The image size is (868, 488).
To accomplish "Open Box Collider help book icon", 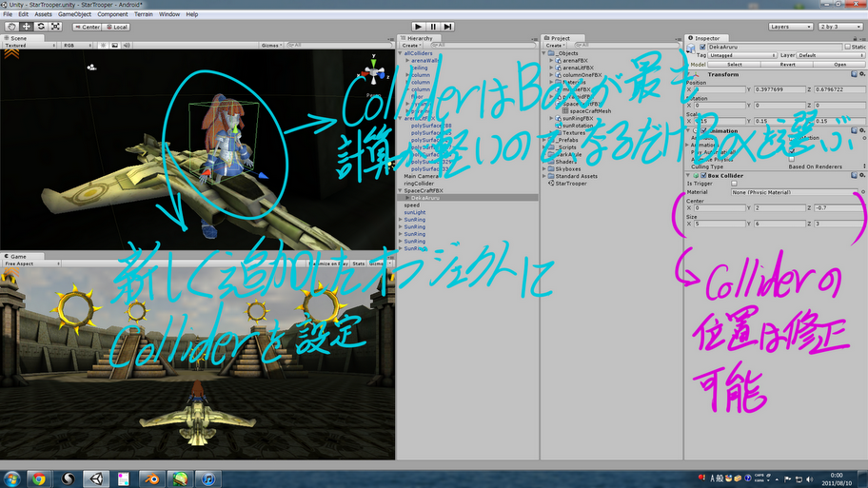I will 854,175.
